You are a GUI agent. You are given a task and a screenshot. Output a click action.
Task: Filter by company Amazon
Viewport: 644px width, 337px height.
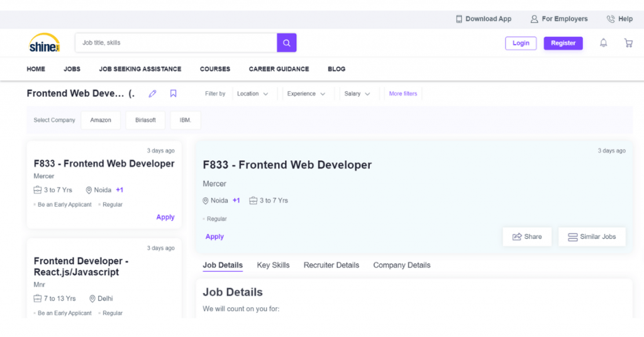coord(101,120)
